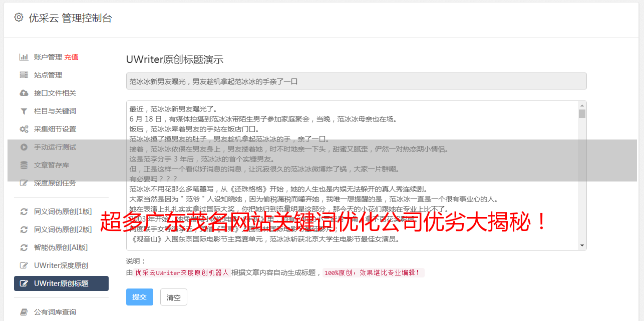Click the text area's scrollbar thumb
Image resolution: width=644 pixels, height=321 pixels.
tap(582, 113)
